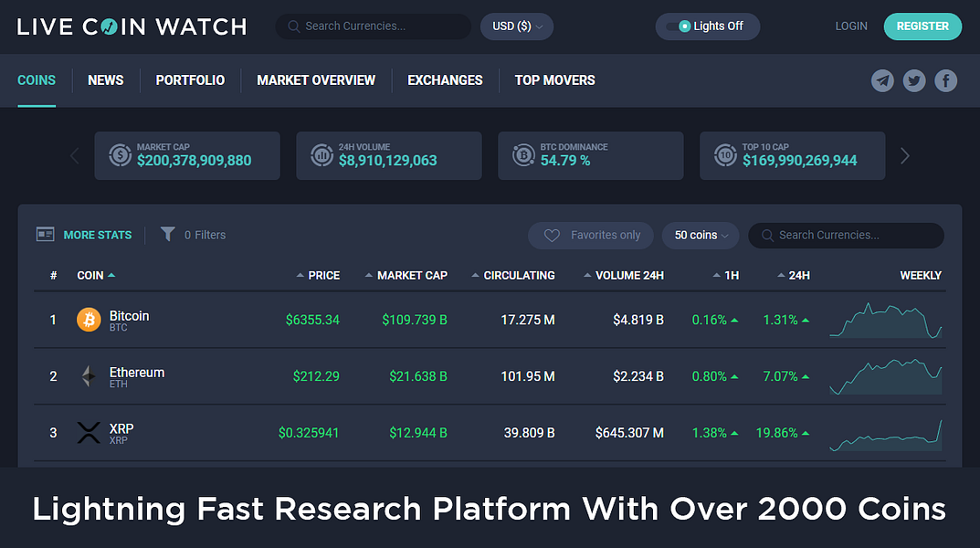Click Bitcoin weekly sparkline chart

[886, 320]
